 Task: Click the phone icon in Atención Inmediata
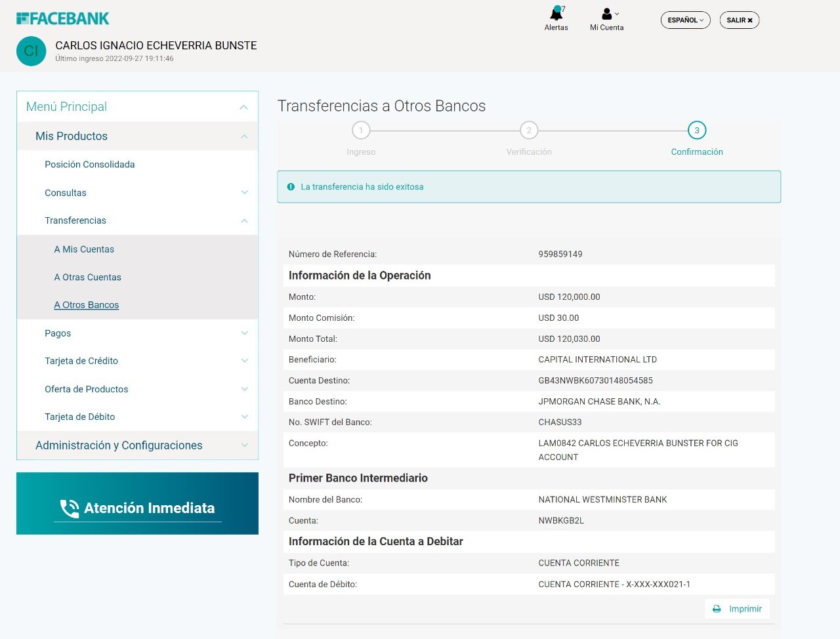pyautogui.click(x=69, y=508)
